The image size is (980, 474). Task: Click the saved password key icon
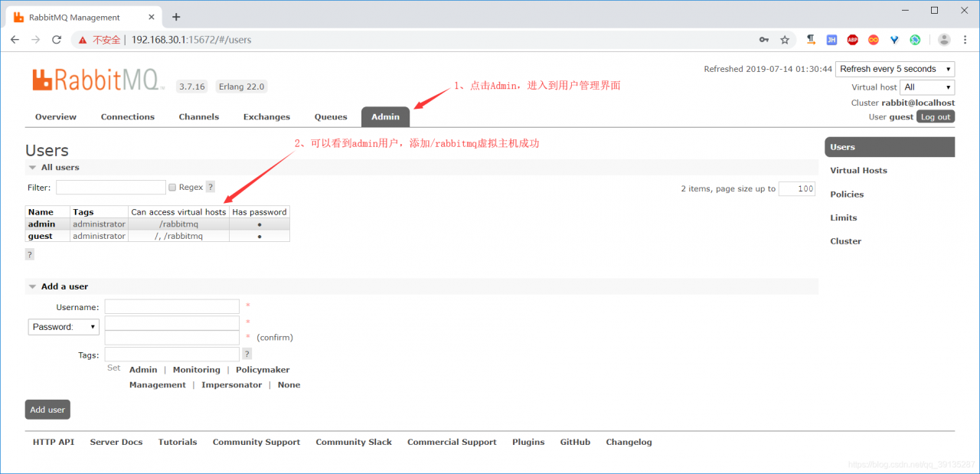click(764, 40)
